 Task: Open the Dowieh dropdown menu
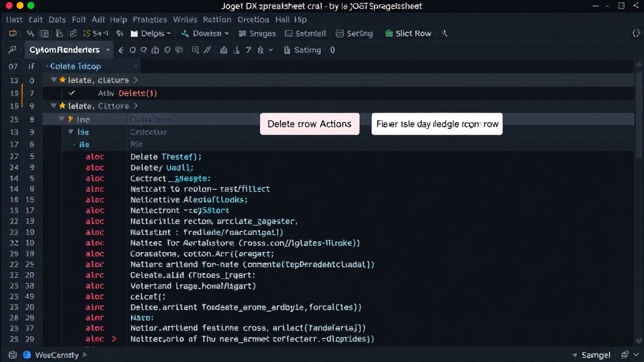click(x=204, y=34)
